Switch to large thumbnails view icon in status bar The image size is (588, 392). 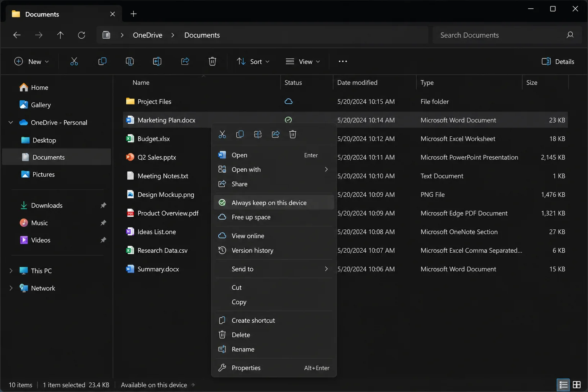[577, 385]
